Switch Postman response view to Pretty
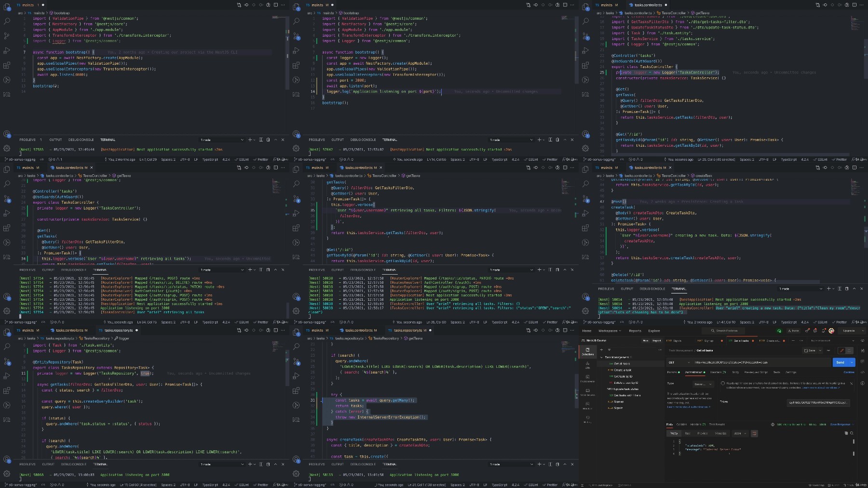The image size is (868, 488). click(674, 433)
